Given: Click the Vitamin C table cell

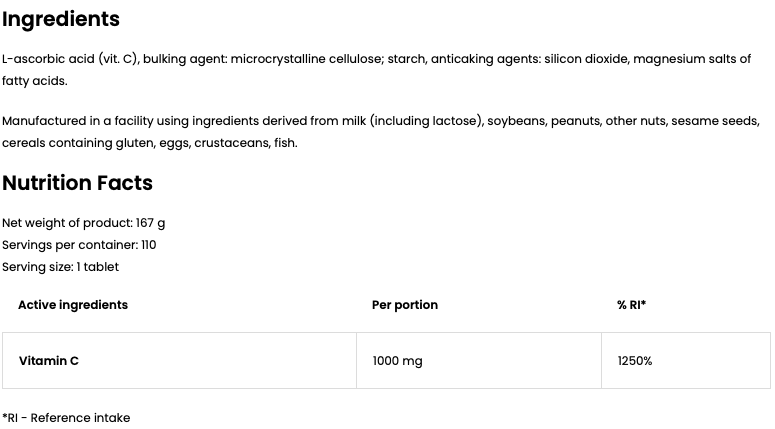Looking at the screenshot, I should point(49,361).
